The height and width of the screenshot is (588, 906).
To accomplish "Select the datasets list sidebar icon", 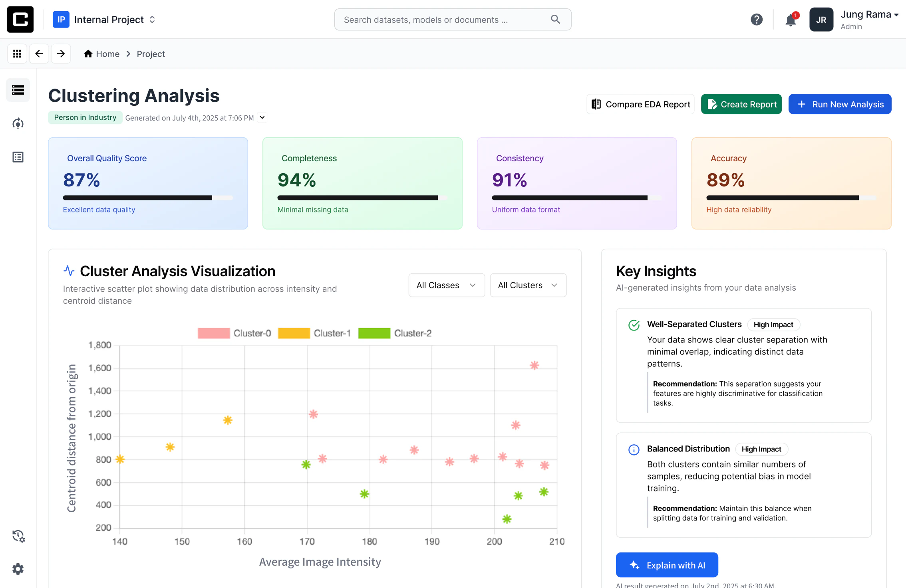I will (x=18, y=90).
